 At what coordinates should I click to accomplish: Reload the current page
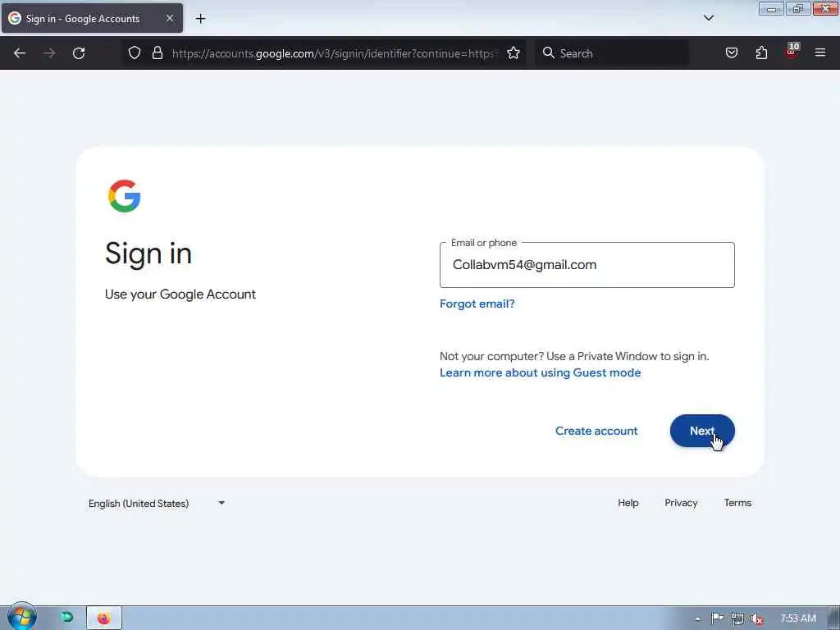coord(79,53)
